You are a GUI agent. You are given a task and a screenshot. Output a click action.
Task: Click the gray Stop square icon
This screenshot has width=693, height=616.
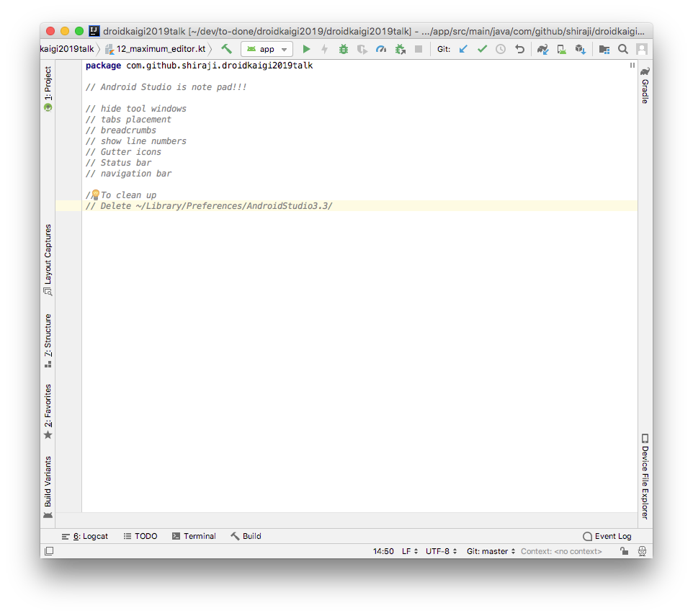click(x=419, y=49)
